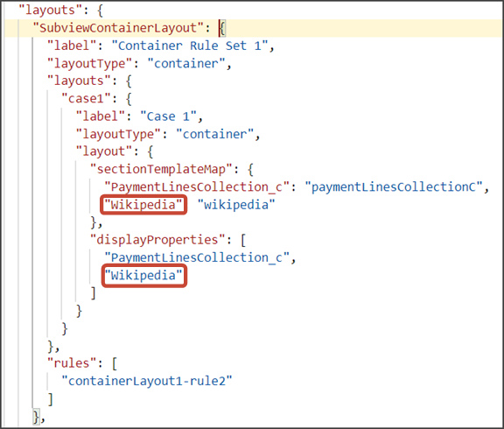The width and height of the screenshot is (504, 429).
Task: Click opening brace after "SubviewContainerLayout"
Action: [x=222, y=28]
